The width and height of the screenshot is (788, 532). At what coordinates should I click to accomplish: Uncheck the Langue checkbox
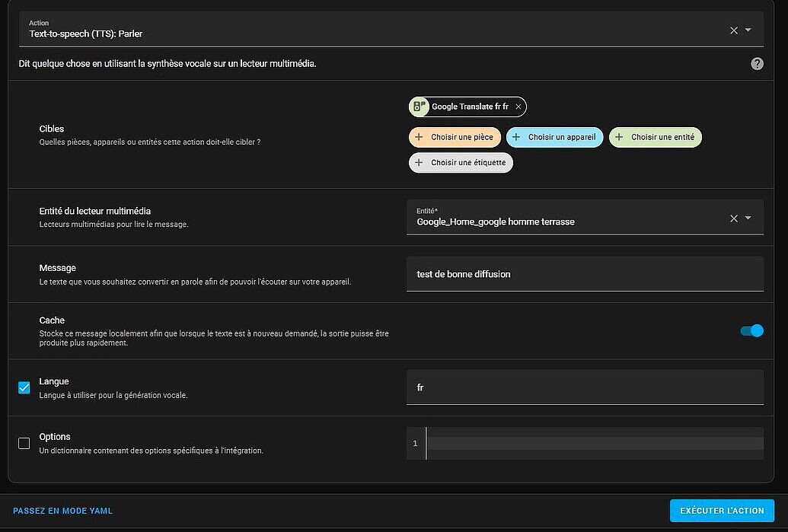coord(24,387)
